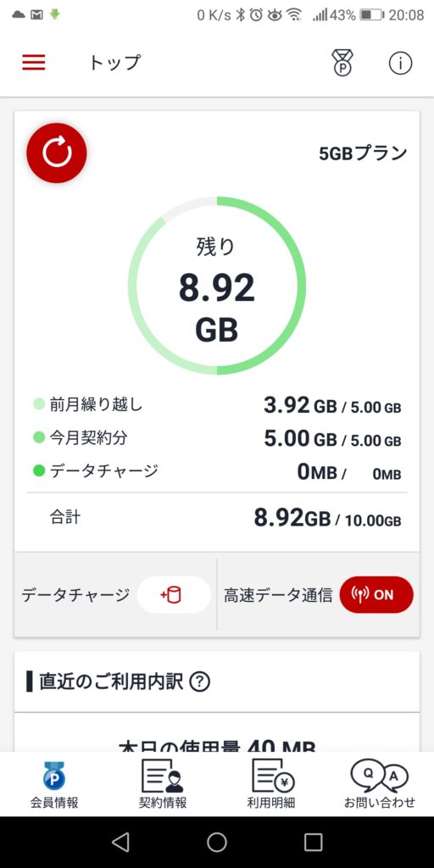Screen dimensions: 434x868
Task: Tap the points medal icon in header
Action: coord(342,63)
